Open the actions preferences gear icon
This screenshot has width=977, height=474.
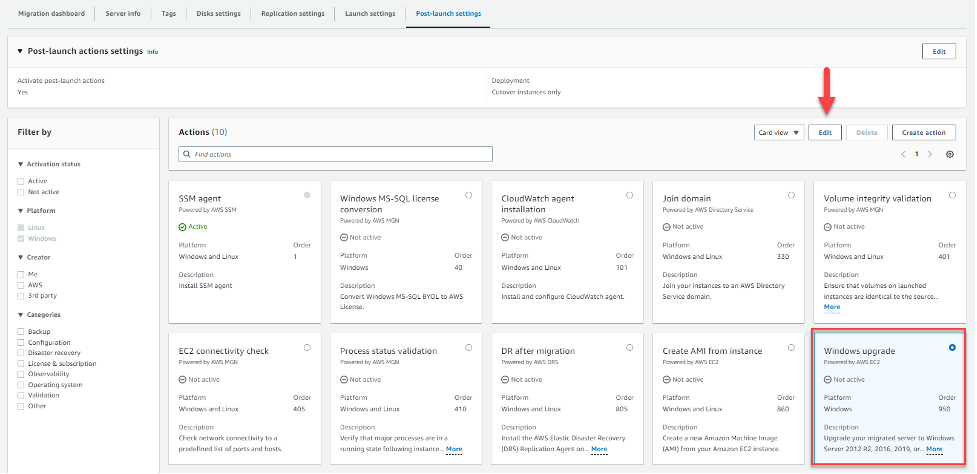click(x=949, y=154)
